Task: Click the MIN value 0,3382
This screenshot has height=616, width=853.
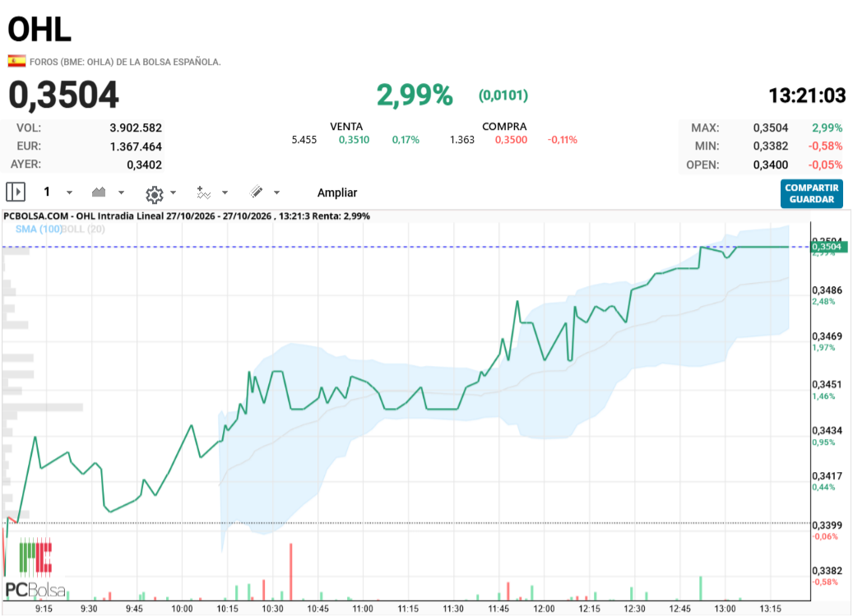Action: click(770, 146)
